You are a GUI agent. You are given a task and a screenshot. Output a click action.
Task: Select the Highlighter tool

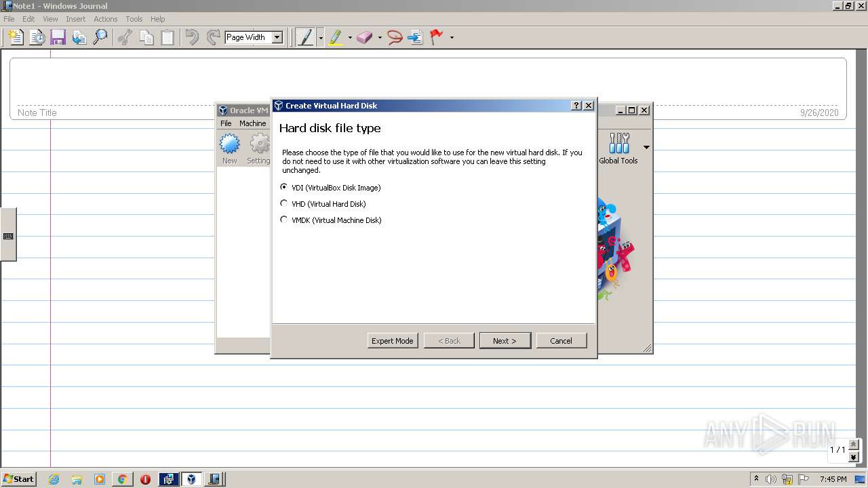coord(336,37)
